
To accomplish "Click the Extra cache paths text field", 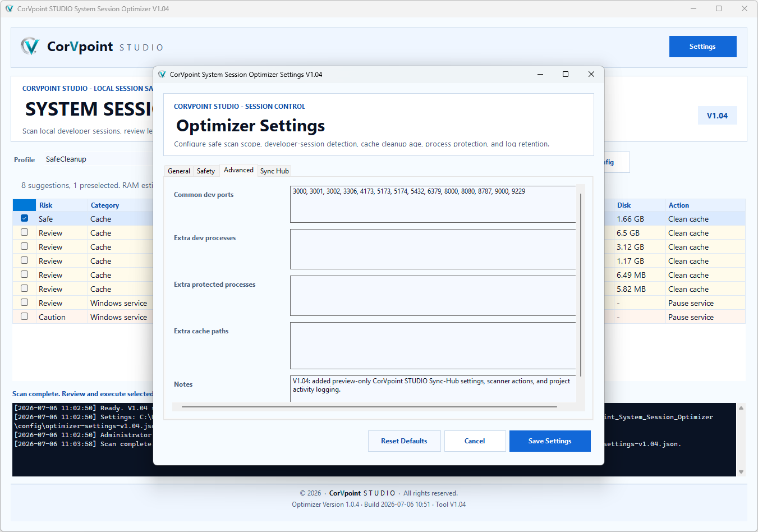I will pyautogui.click(x=433, y=346).
